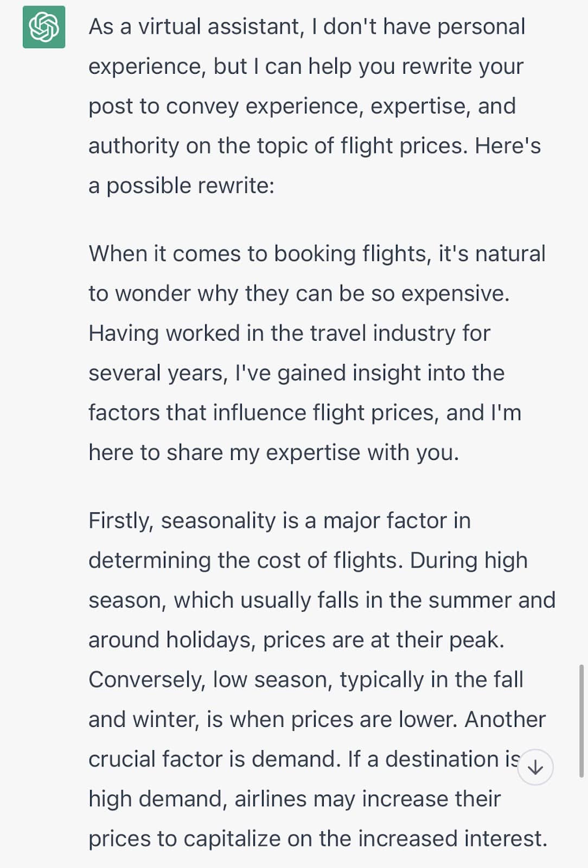Screen dimensions: 588x868
Task: Click the word 'Firstly' in the response
Action: [x=121, y=521]
